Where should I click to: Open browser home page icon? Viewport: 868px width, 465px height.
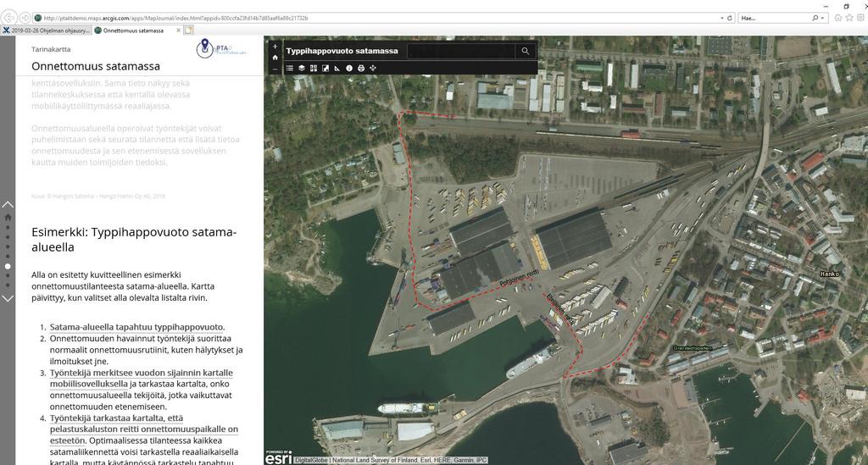pyautogui.click(x=838, y=18)
